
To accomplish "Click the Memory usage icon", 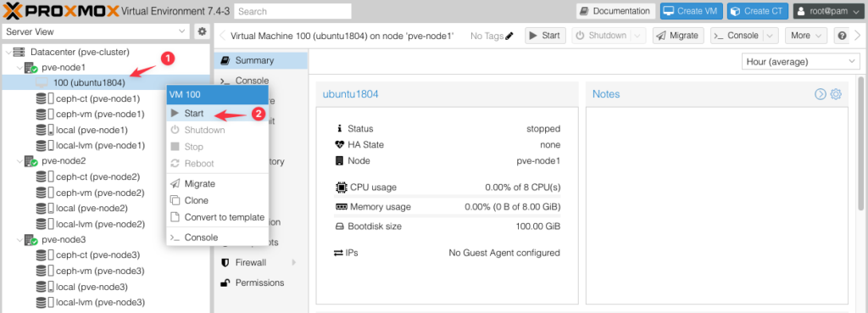I will point(341,207).
